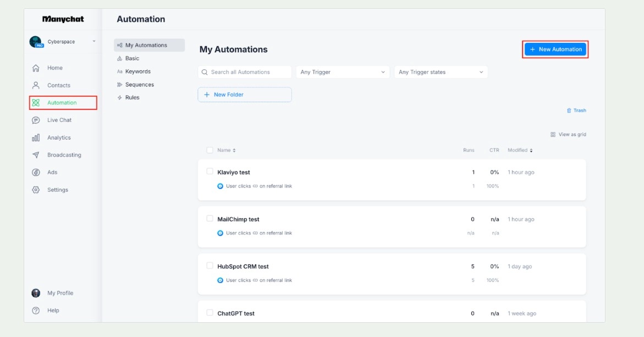Click the New Automation button

(555, 49)
